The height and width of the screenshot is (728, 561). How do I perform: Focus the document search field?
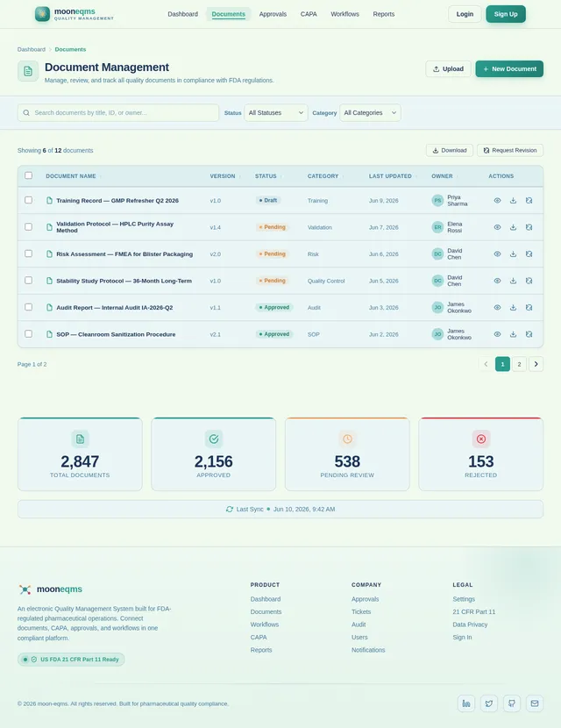pyautogui.click(x=118, y=113)
